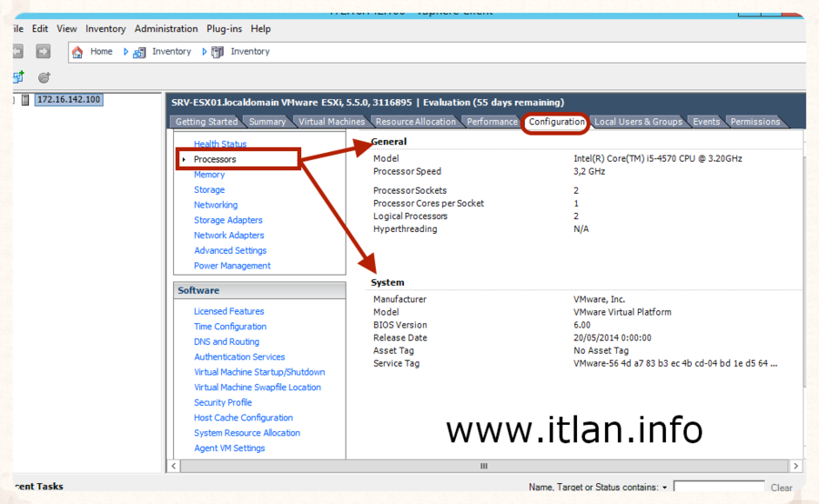
Task: Open the Licensed Features link
Action: click(x=228, y=311)
